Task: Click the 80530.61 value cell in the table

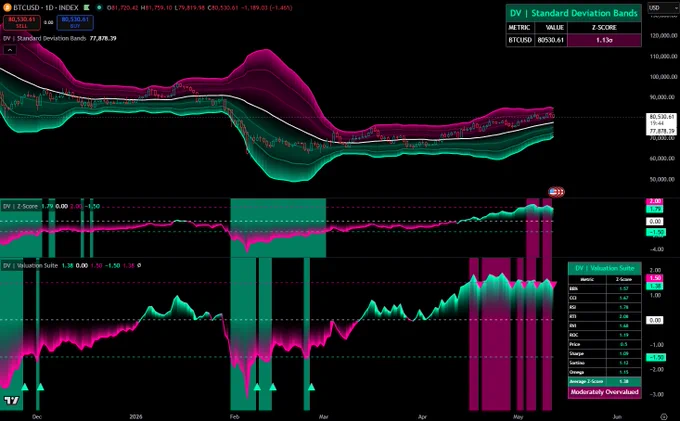Action: 551,40
